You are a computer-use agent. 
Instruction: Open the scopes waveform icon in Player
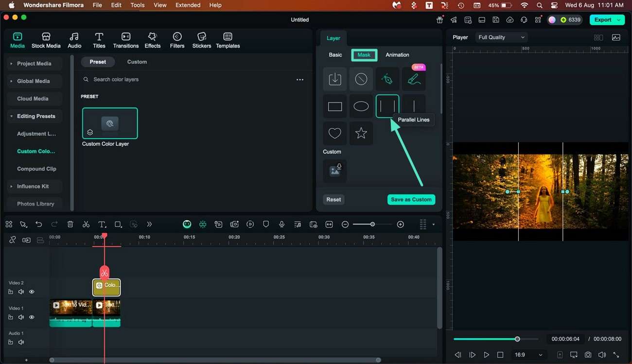616,37
